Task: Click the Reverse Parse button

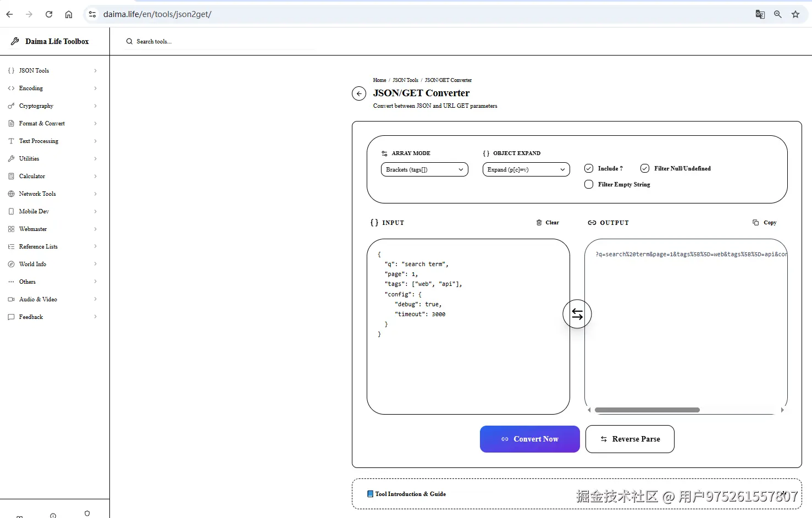Action: pyautogui.click(x=630, y=439)
